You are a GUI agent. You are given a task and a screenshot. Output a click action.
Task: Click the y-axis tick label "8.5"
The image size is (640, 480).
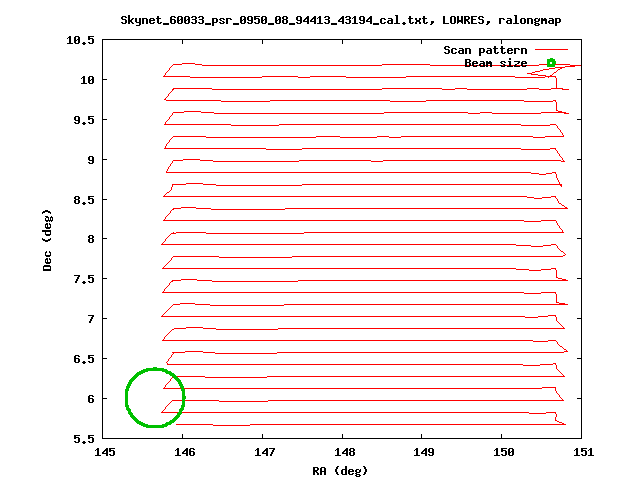point(84,200)
